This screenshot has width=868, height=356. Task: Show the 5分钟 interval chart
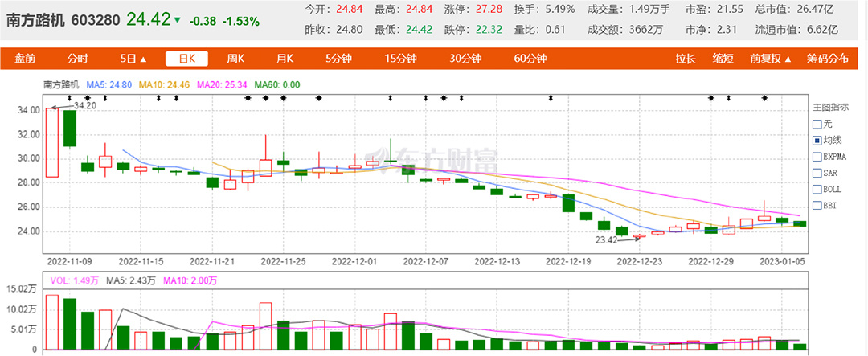(x=338, y=59)
